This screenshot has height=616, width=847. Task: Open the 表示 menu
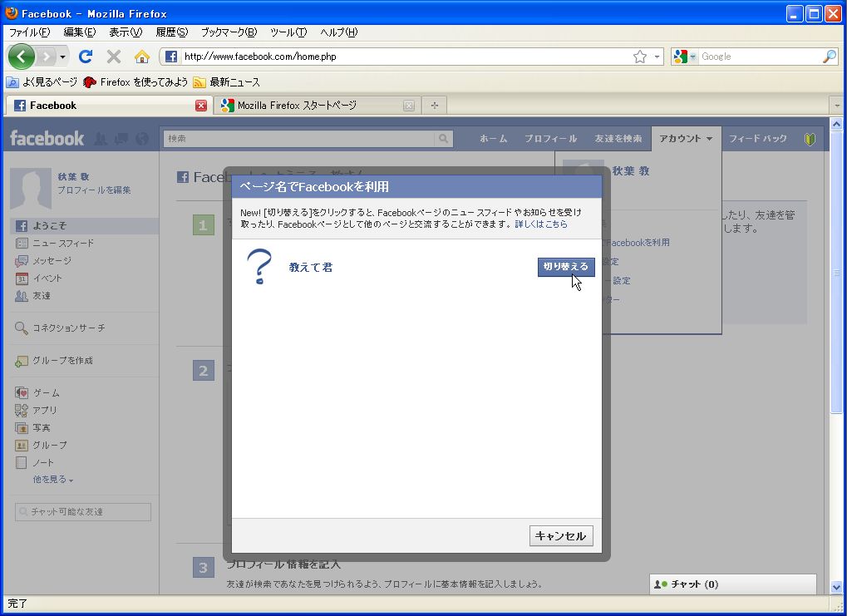point(126,32)
